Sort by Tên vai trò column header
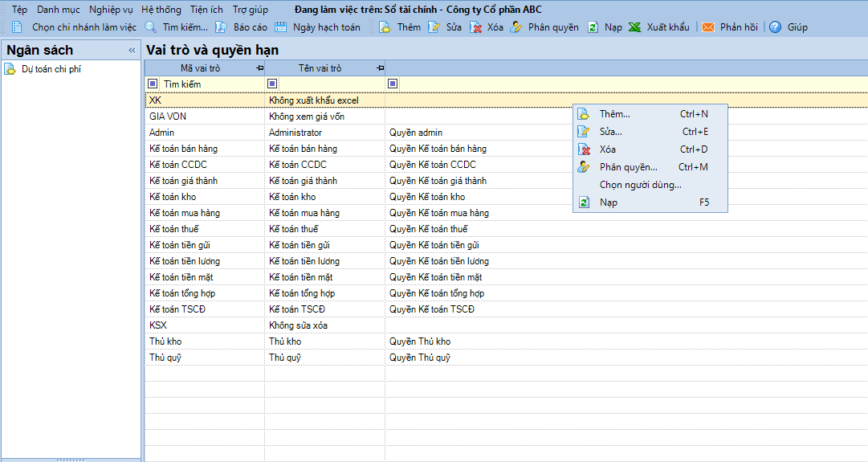 point(320,68)
